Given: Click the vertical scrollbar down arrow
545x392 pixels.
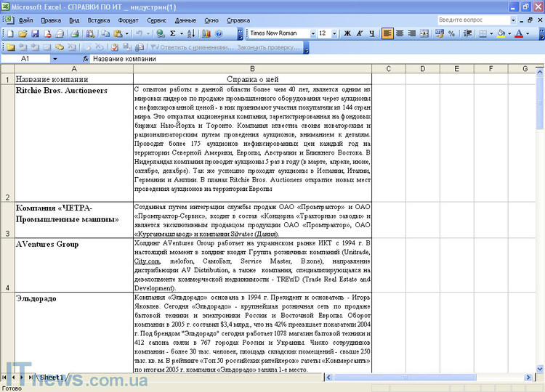Looking at the screenshot, I should click(x=539, y=369).
